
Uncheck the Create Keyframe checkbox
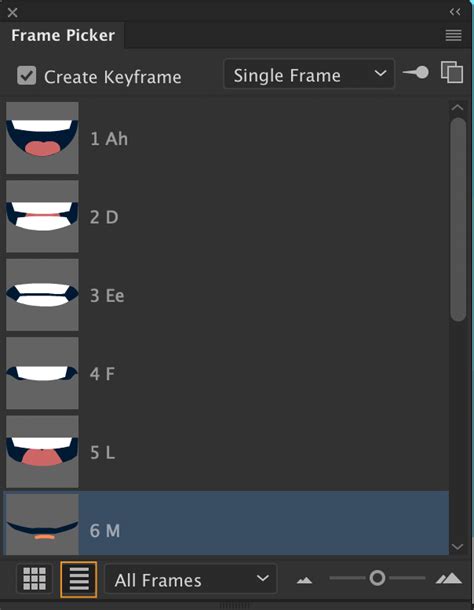[26, 75]
